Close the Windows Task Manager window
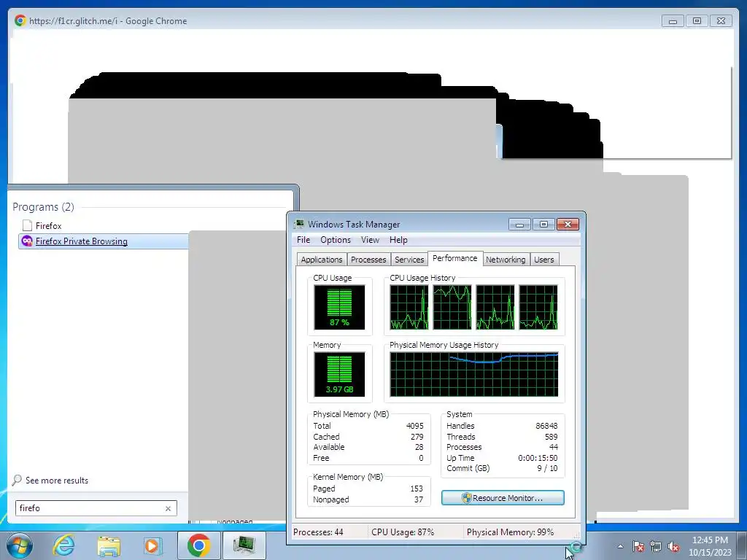The width and height of the screenshot is (747, 560). coord(568,225)
